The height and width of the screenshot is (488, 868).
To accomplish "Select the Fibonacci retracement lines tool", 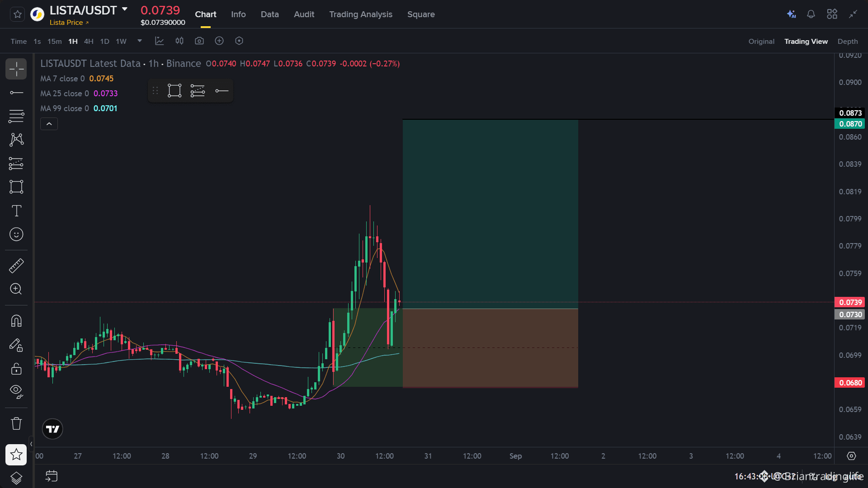I will pyautogui.click(x=16, y=116).
